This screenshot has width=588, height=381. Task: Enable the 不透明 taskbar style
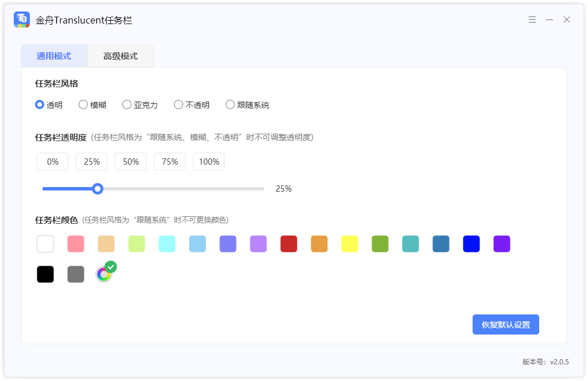point(179,104)
